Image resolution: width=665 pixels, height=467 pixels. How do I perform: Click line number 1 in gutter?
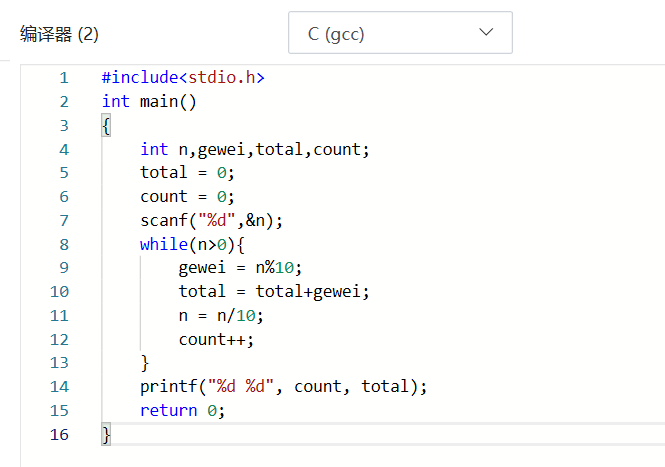pos(64,78)
